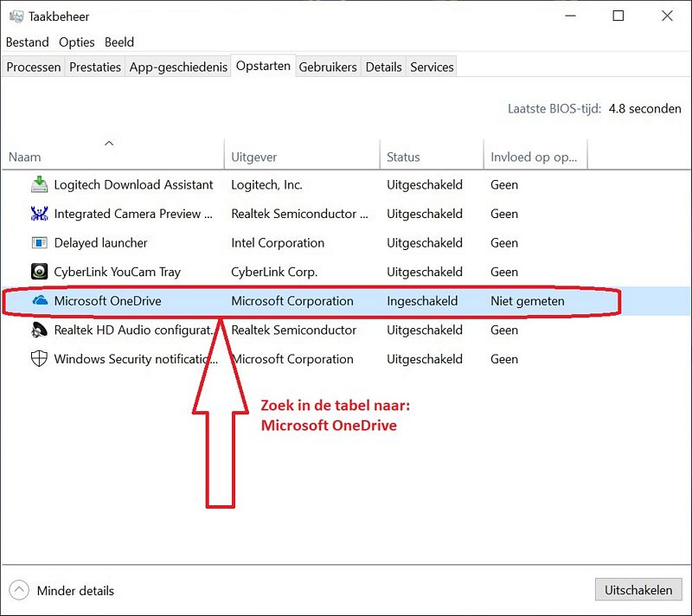Viewport: 692px width, 616px height.
Task: Click the Windows Security shield icon
Action: pos(39,359)
